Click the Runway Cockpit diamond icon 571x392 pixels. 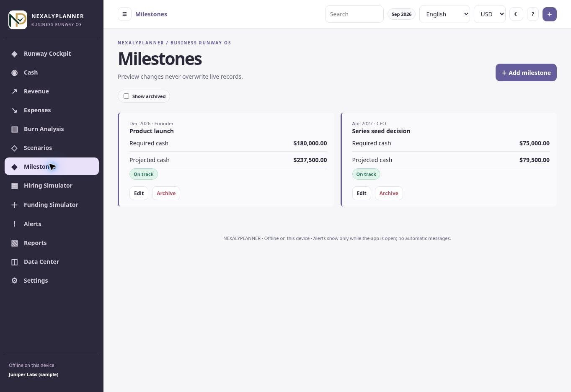(x=14, y=54)
